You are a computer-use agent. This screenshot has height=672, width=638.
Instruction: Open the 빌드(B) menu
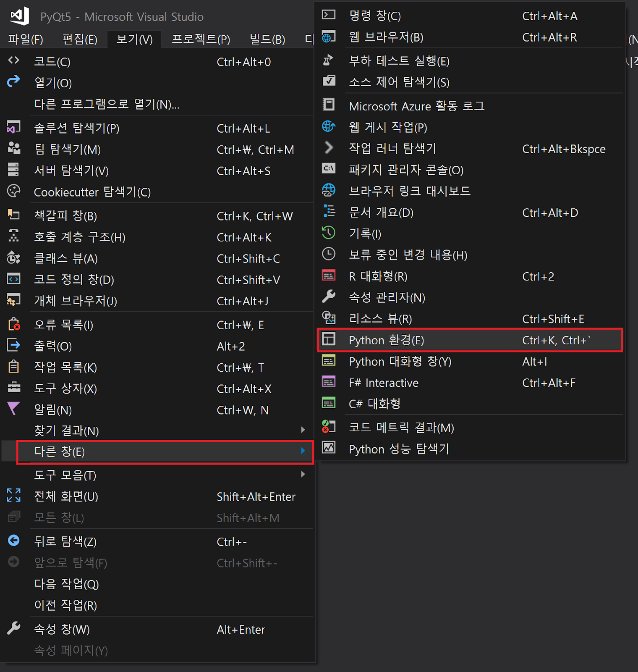(267, 39)
